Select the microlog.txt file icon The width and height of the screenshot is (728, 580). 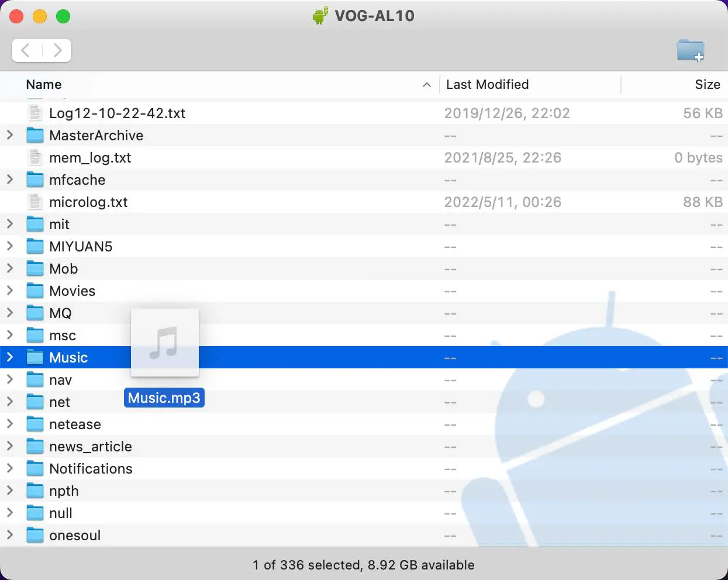tap(35, 202)
